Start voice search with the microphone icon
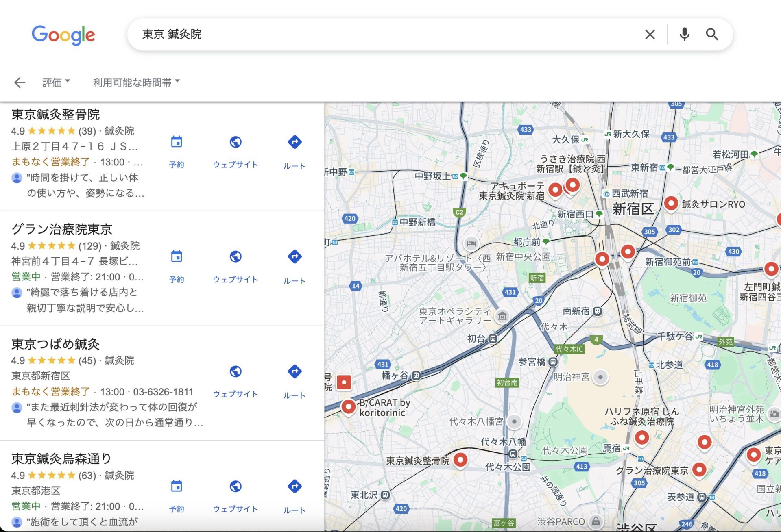The width and height of the screenshot is (781, 532). pos(685,35)
